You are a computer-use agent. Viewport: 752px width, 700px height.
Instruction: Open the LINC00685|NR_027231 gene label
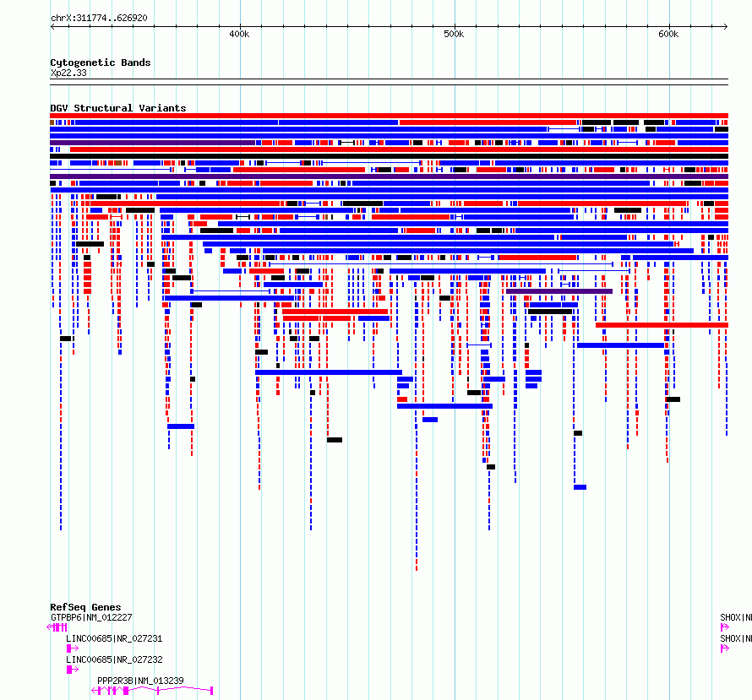point(114,638)
